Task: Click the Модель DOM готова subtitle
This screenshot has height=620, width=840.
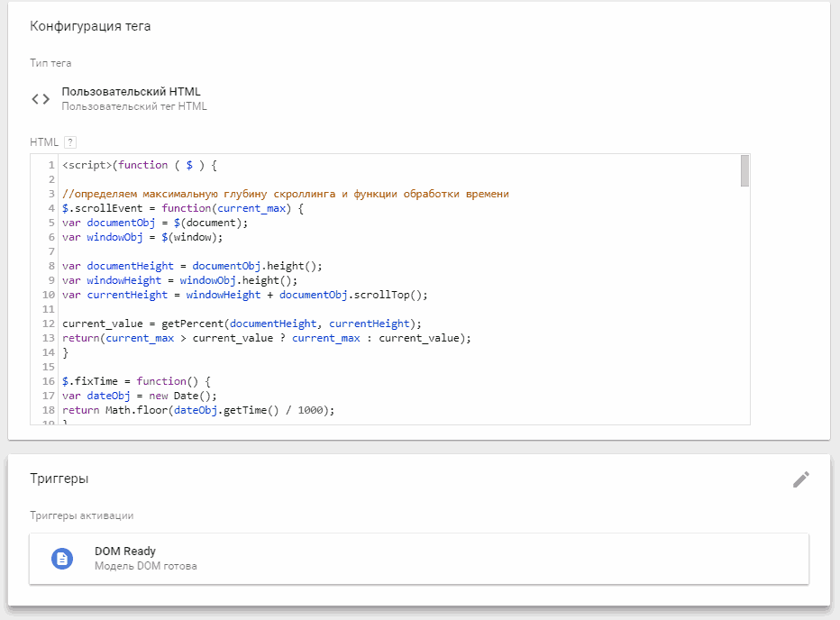Action: (146, 566)
